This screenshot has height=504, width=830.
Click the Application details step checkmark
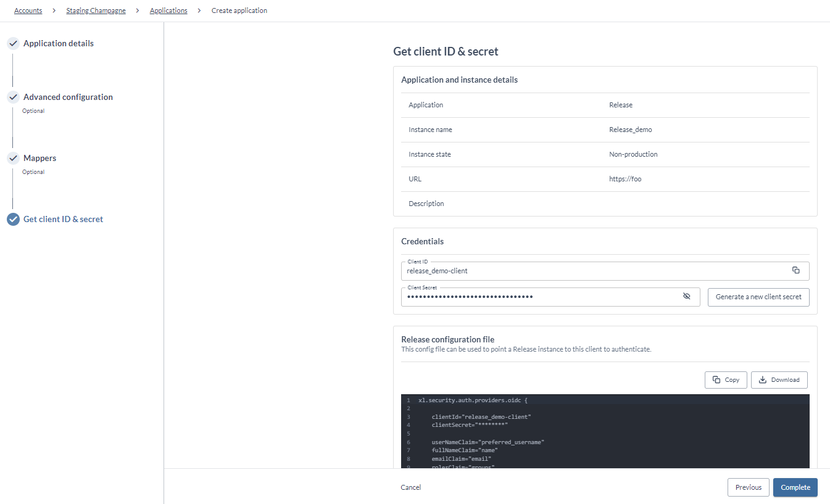point(13,44)
